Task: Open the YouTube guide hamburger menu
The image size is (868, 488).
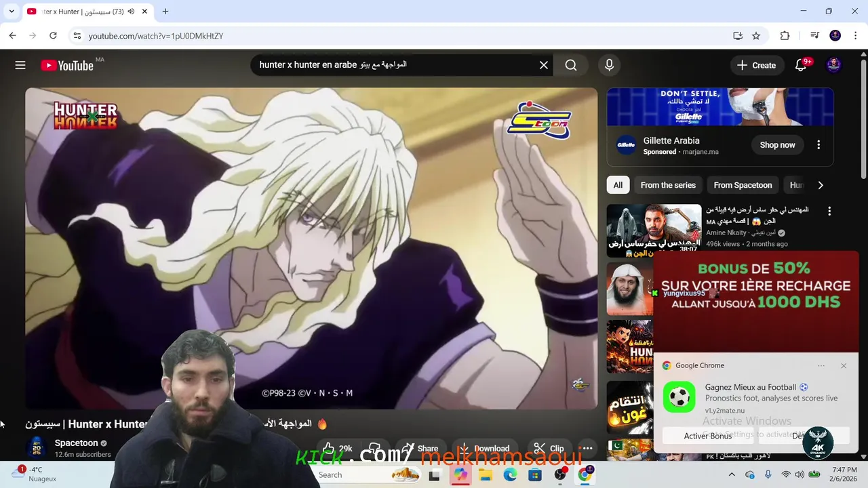Action: (20, 65)
